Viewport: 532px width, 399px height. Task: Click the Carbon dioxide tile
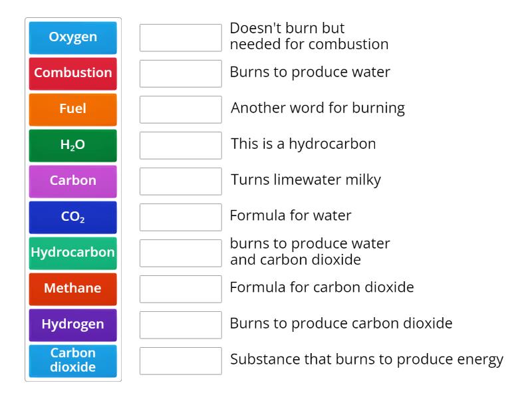[72, 361]
